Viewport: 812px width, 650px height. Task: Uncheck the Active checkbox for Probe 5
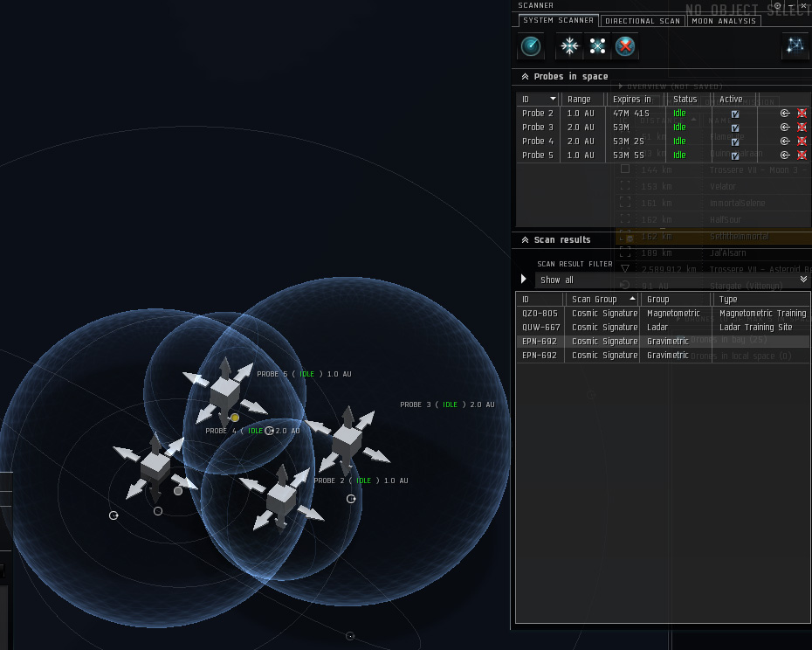(735, 156)
